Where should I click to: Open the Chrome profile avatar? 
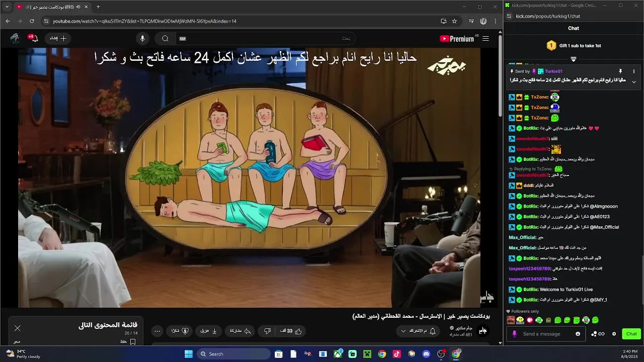pyautogui.click(x=484, y=21)
